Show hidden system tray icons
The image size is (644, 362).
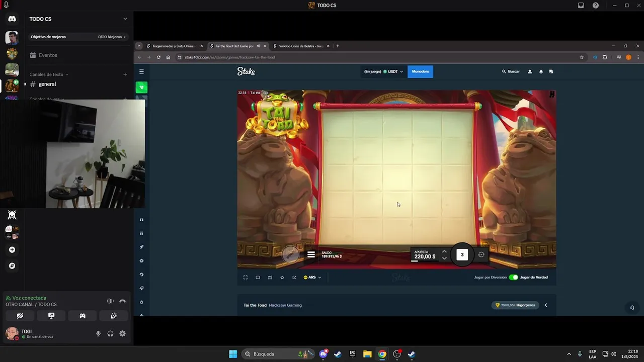pyautogui.click(x=569, y=354)
